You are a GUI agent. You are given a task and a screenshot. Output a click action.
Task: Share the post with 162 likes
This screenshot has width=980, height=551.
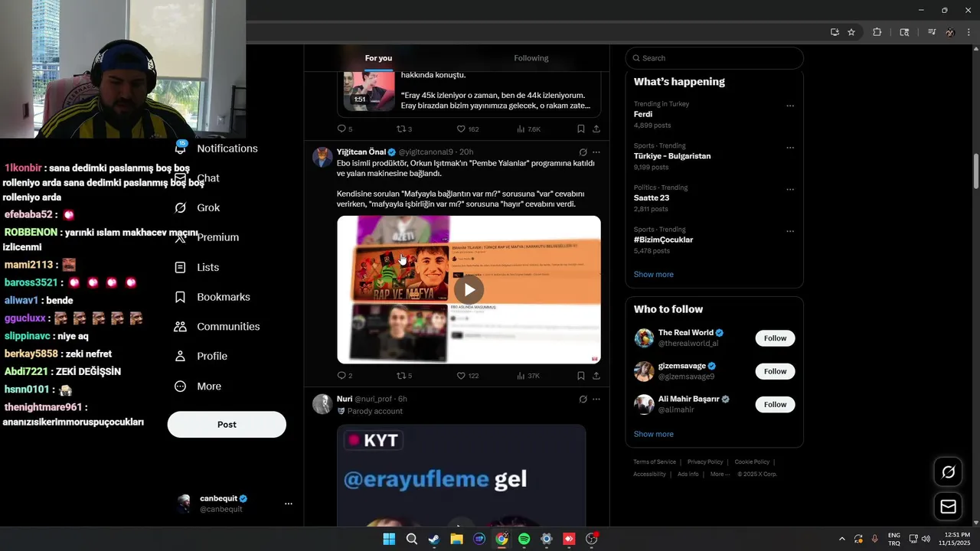click(x=596, y=129)
